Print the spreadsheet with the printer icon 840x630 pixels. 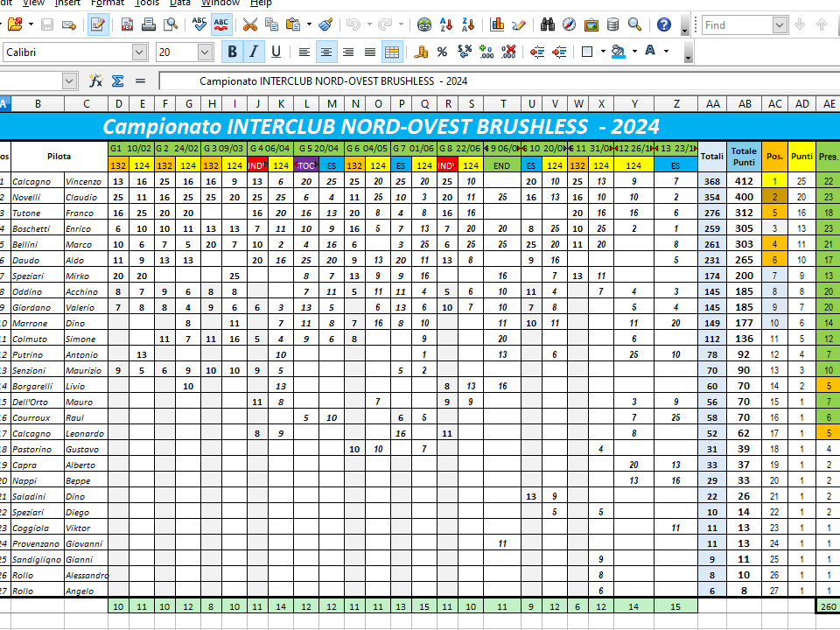point(149,24)
